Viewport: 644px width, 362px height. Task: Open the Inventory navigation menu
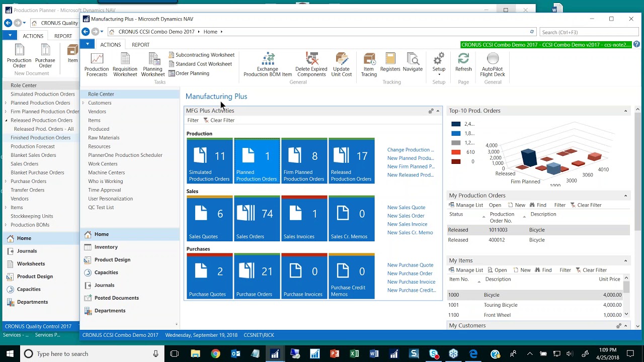[106, 247]
